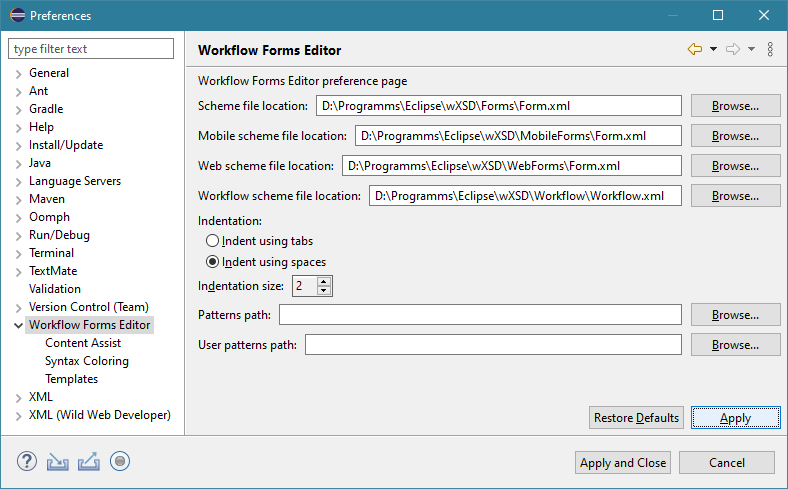Click the oomph preference recorder icon
Viewport: 788px width, 489px height.
pos(120,461)
